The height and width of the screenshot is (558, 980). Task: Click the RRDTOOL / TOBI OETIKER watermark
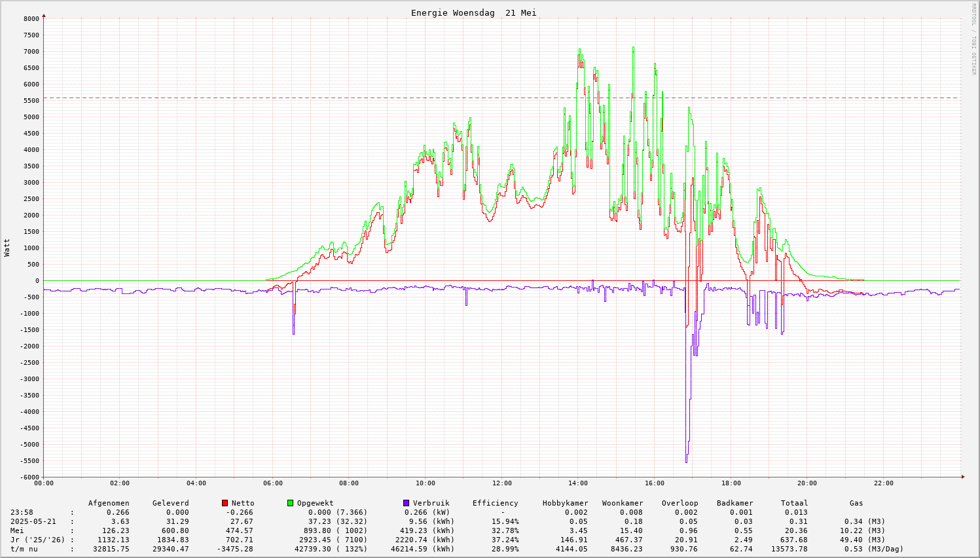pyautogui.click(x=973, y=39)
